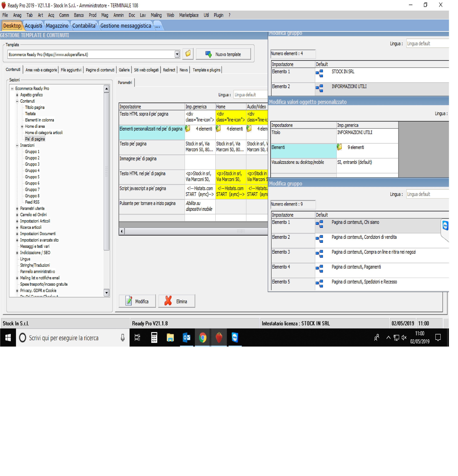Open Outlook from taskbar
This screenshot has width=458, height=476.
pos(186,337)
